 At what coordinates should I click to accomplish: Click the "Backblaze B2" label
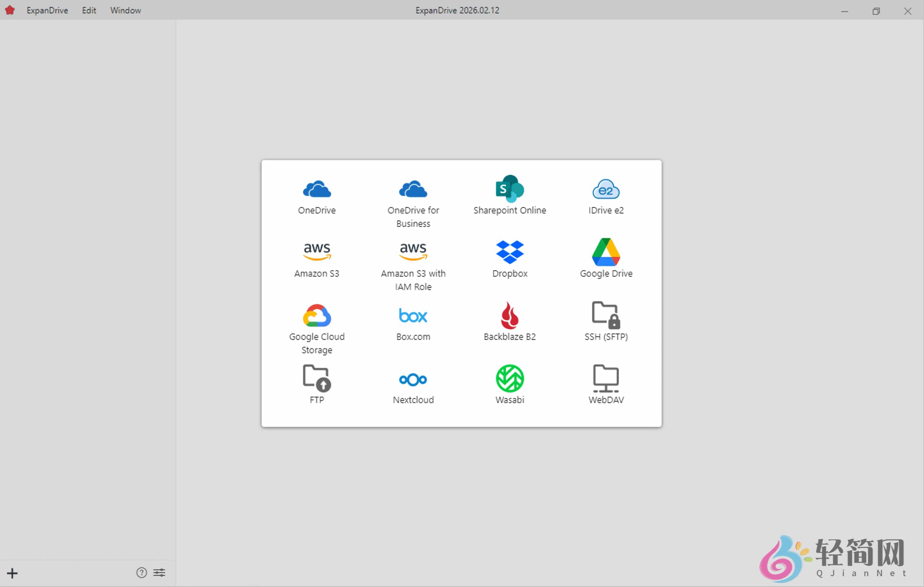click(510, 337)
